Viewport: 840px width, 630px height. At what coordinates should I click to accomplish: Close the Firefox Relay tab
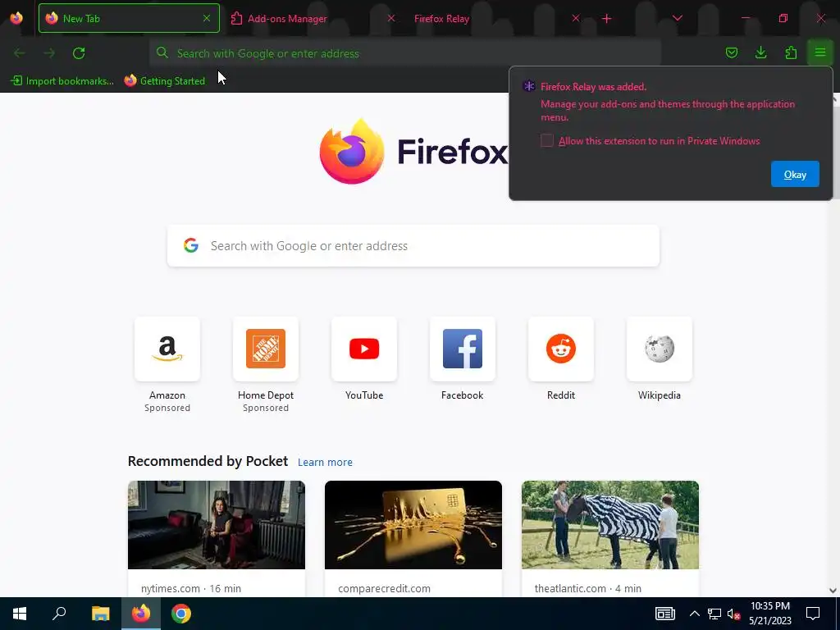click(576, 18)
